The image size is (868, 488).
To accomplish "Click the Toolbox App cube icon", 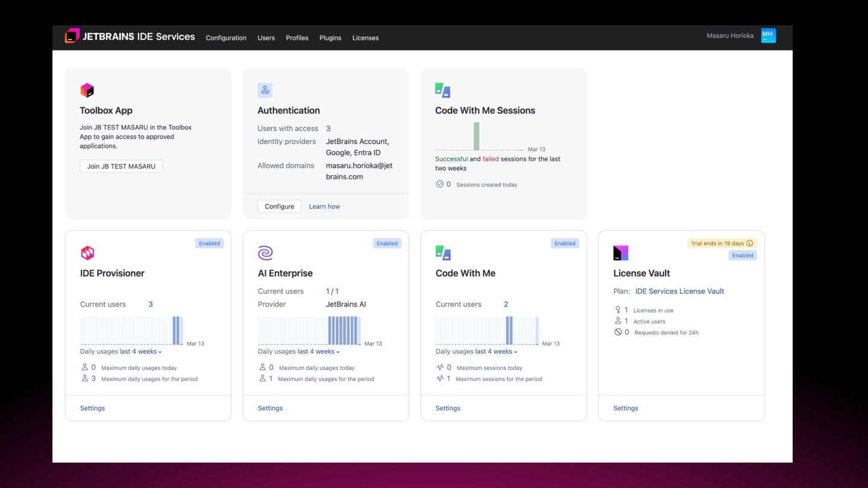I will point(87,90).
